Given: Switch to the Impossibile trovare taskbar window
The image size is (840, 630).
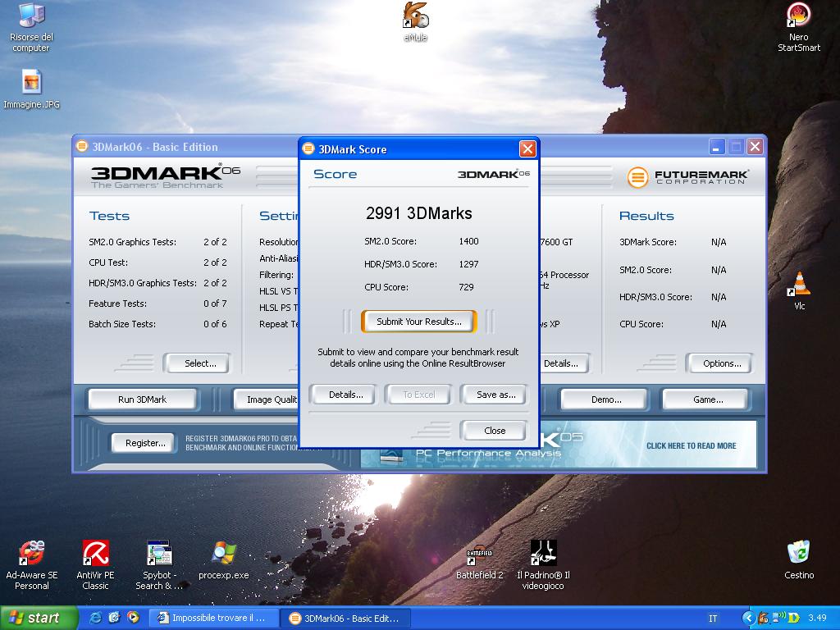Looking at the screenshot, I should click(212, 619).
